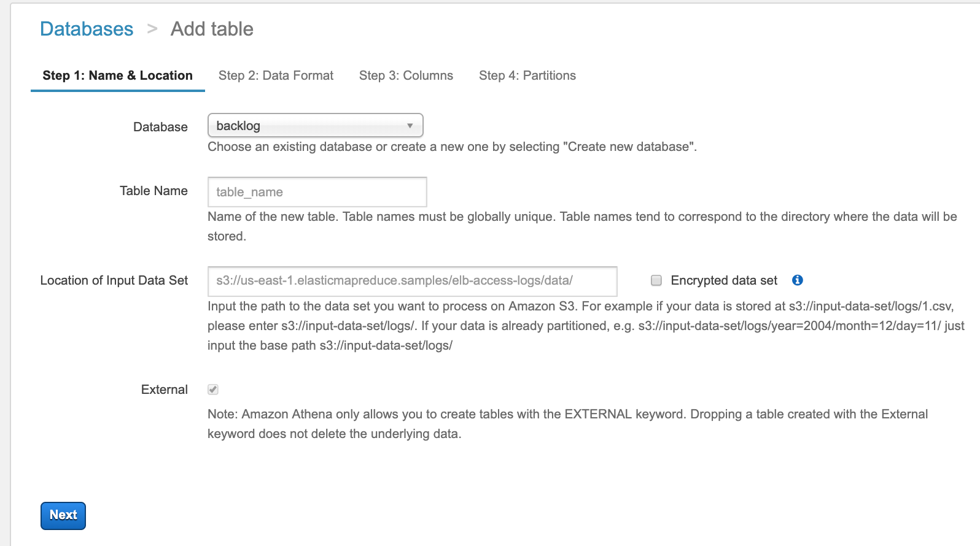Go back via the Databases breadcrumb link
The width and height of the screenshot is (980, 546).
click(x=87, y=29)
